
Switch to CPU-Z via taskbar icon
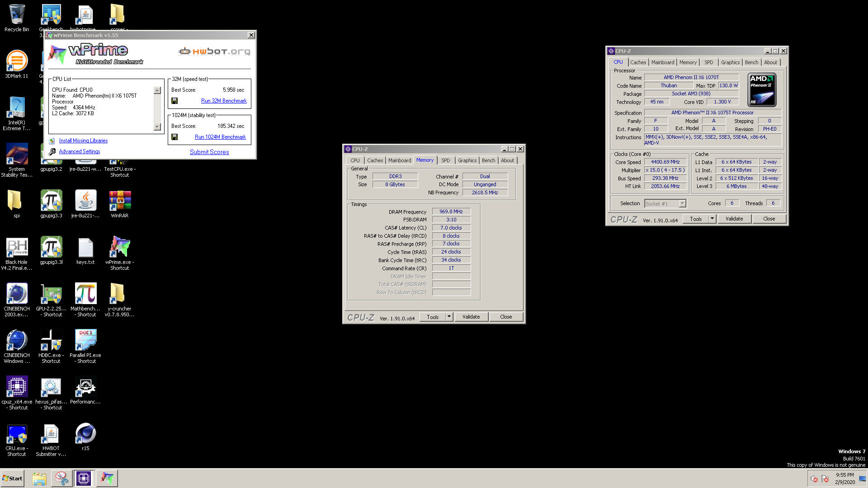pos(84,479)
